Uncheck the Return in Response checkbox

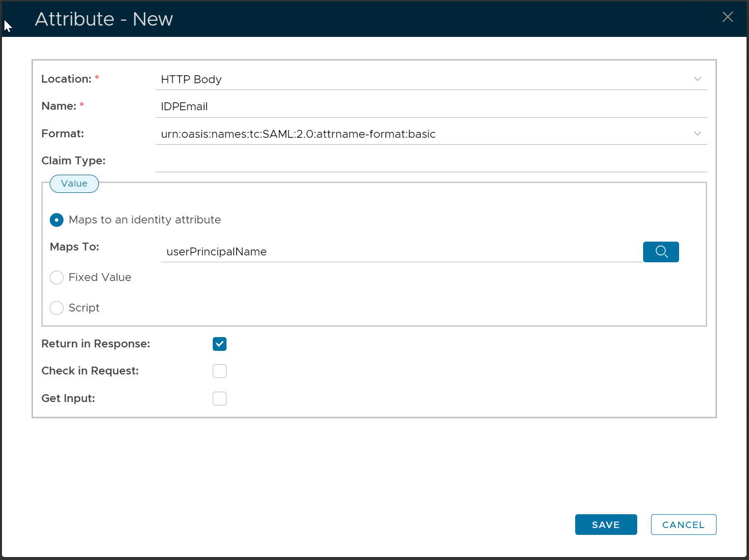click(x=220, y=344)
